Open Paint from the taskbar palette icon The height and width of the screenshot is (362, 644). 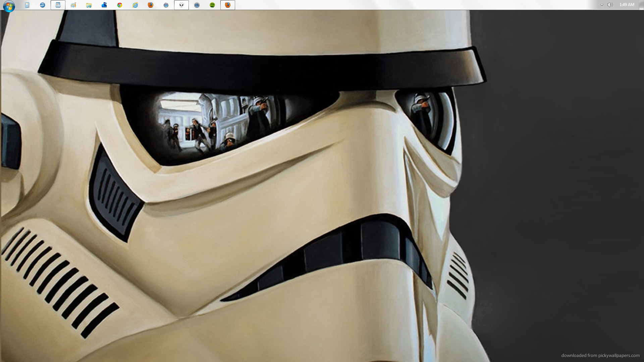pyautogui.click(x=73, y=5)
